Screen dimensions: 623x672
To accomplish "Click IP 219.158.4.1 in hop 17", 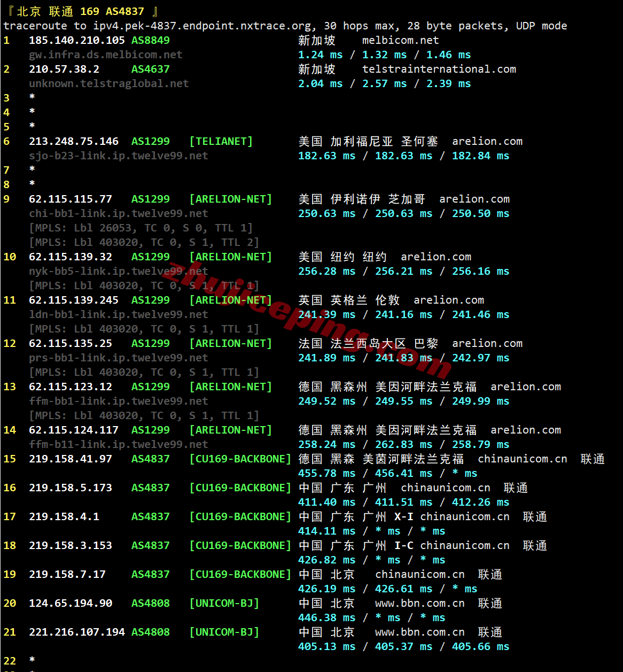I will click(64, 516).
